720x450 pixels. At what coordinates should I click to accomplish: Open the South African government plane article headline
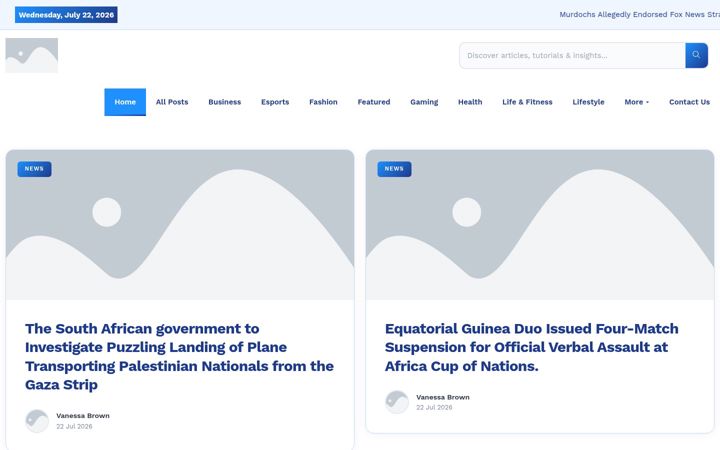tap(180, 356)
